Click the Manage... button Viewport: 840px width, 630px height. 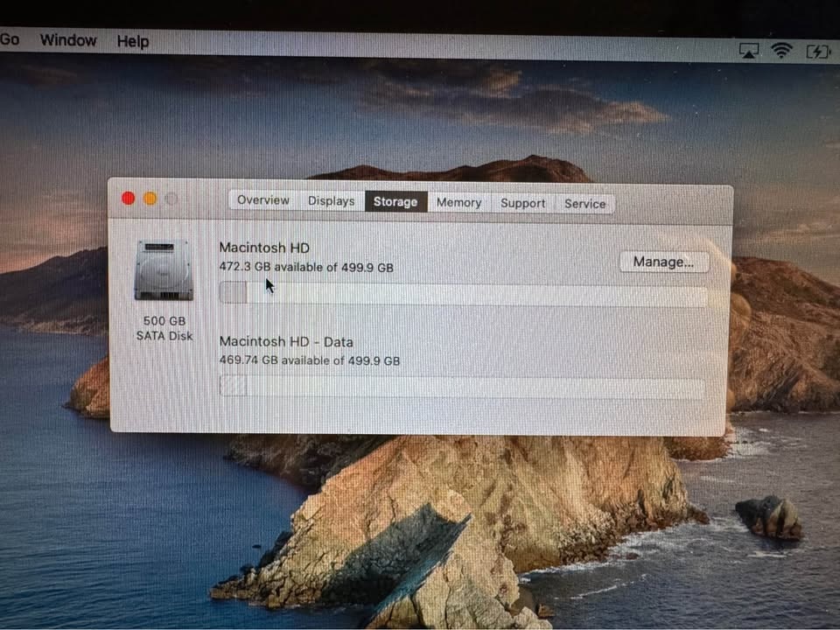pyautogui.click(x=664, y=262)
